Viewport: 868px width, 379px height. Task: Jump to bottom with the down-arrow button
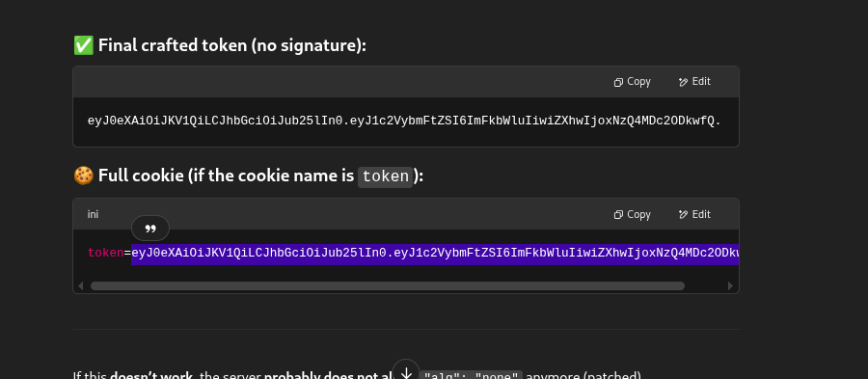point(406,372)
